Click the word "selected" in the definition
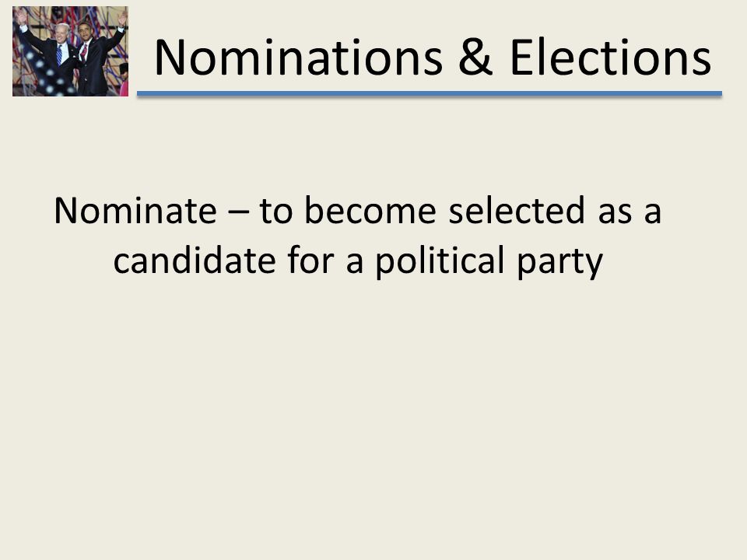Viewport: 747px width, 560px height. pyautogui.click(x=517, y=210)
